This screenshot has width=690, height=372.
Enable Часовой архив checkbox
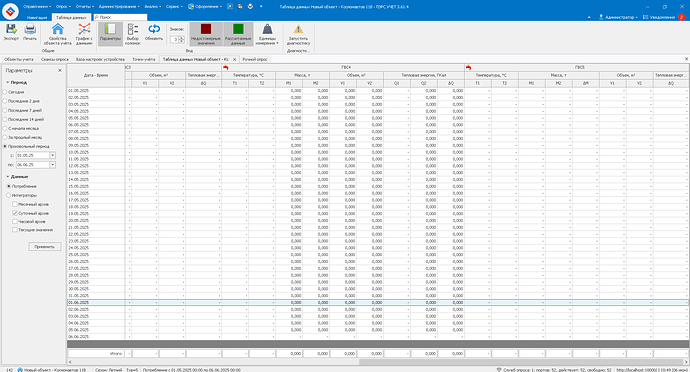click(15, 221)
